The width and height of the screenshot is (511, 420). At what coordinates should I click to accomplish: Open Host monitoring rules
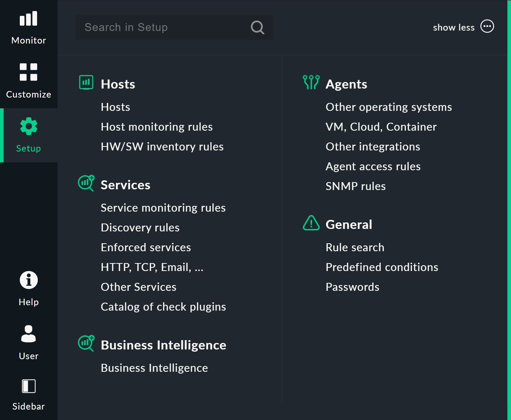157,127
